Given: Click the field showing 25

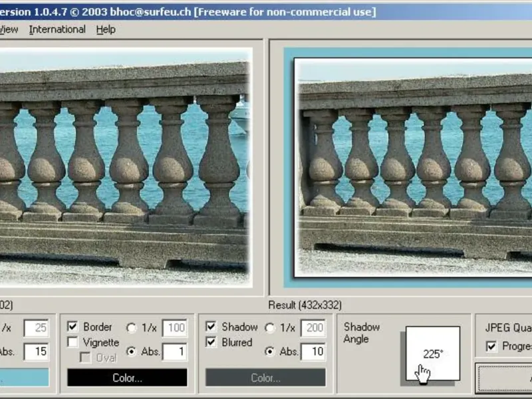Looking at the screenshot, I should point(36,328).
